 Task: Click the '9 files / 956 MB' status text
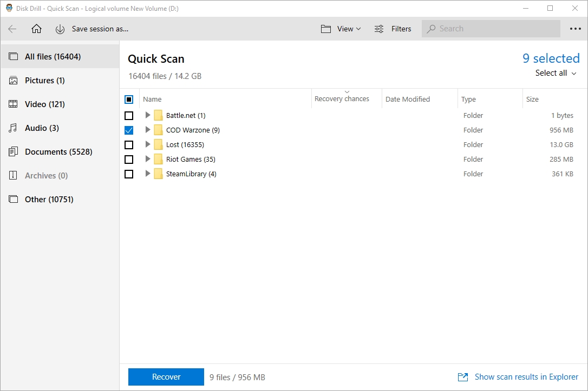237,377
